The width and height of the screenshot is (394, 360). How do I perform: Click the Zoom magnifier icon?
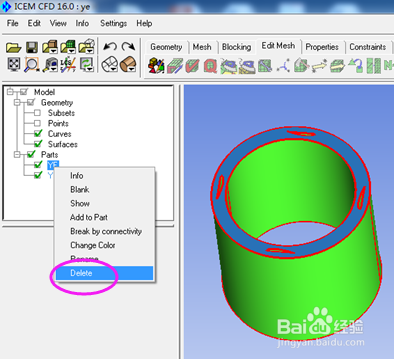click(x=32, y=64)
